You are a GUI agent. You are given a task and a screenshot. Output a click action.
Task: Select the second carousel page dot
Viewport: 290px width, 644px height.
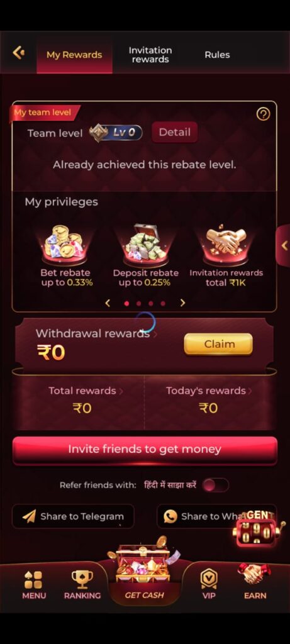138,304
